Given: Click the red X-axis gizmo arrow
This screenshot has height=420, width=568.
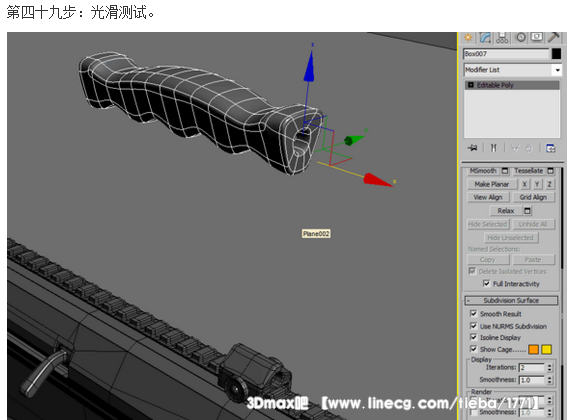Looking at the screenshot, I should pyautogui.click(x=377, y=180).
